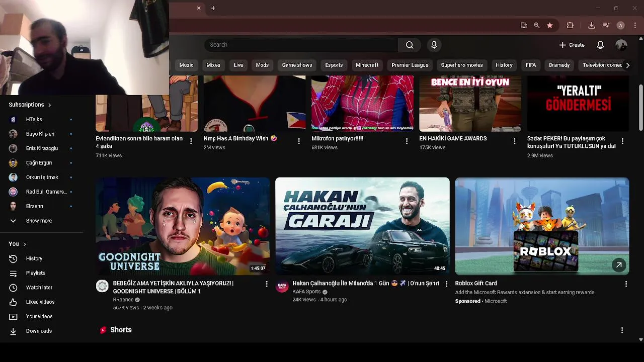The width and height of the screenshot is (644, 362).
Task: Open Elraenn subscription
Action: [x=41, y=206]
